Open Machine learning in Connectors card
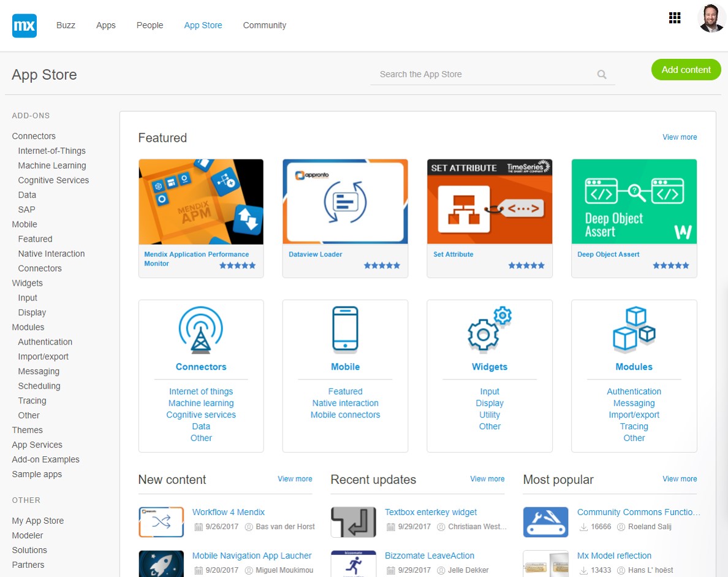This screenshot has height=577, width=728. click(201, 403)
